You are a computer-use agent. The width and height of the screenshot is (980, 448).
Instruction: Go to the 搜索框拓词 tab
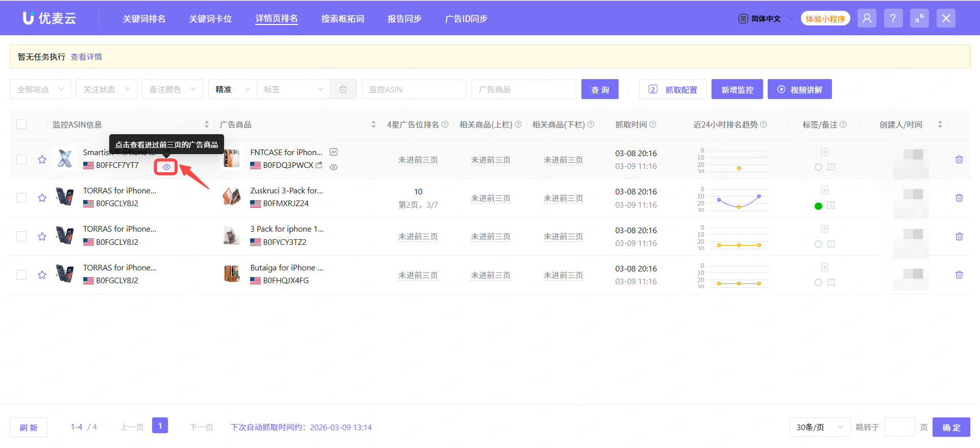coord(342,19)
